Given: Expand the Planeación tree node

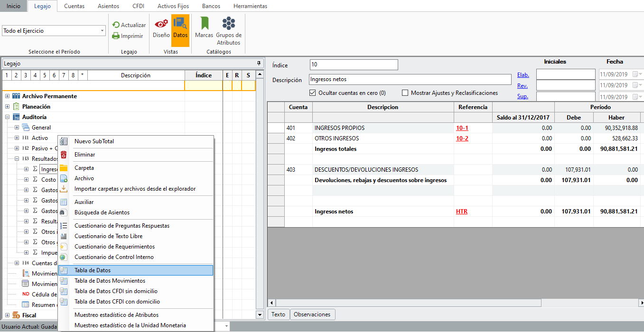Looking at the screenshot, I should click(x=7, y=107).
